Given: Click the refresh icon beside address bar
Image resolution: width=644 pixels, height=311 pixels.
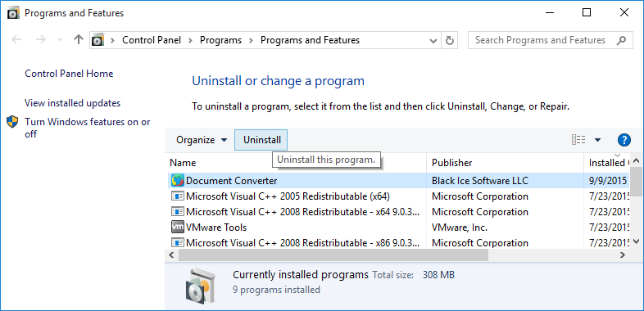Looking at the screenshot, I should (450, 40).
